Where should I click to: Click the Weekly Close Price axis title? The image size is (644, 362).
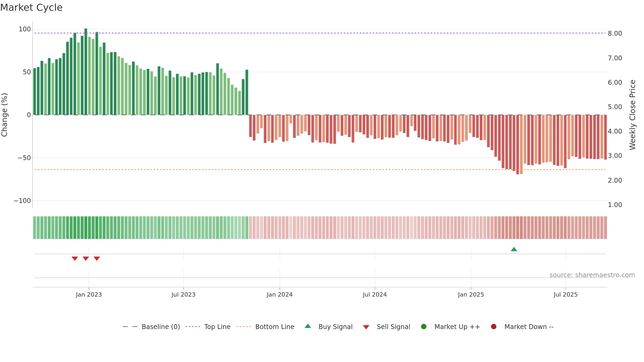[x=632, y=115]
